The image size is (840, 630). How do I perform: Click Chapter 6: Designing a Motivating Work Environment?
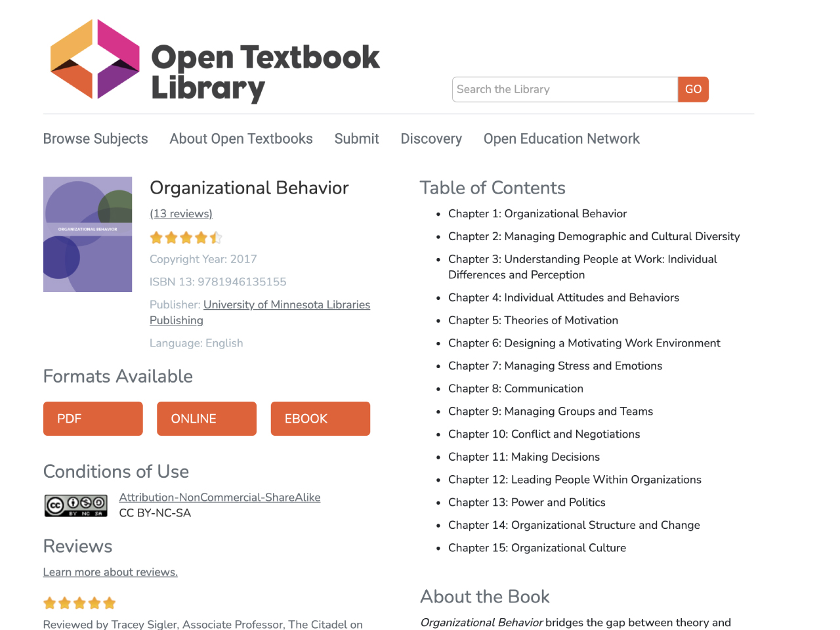point(584,343)
